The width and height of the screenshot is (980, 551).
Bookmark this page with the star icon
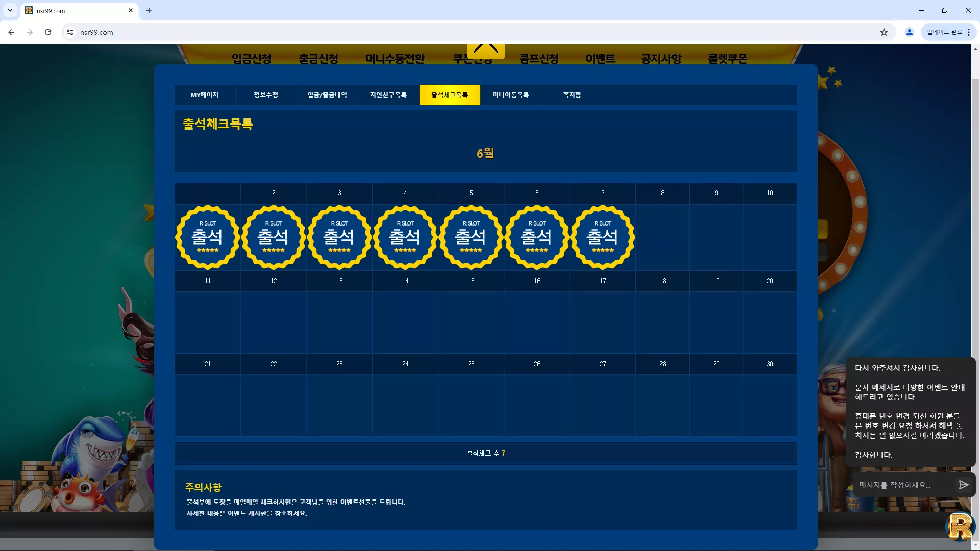tap(884, 32)
